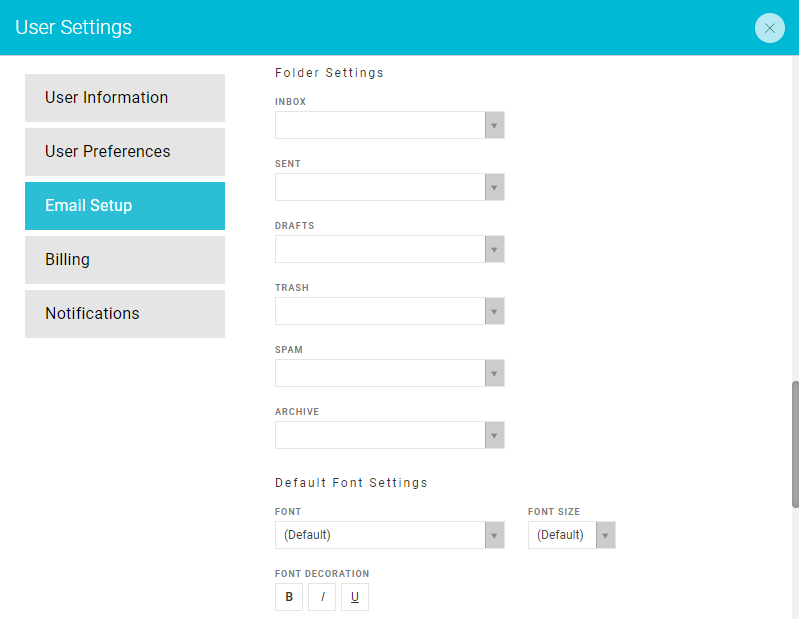The height and width of the screenshot is (619, 799).
Task: Open the Font Size dropdown arrow
Action: (605, 535)
